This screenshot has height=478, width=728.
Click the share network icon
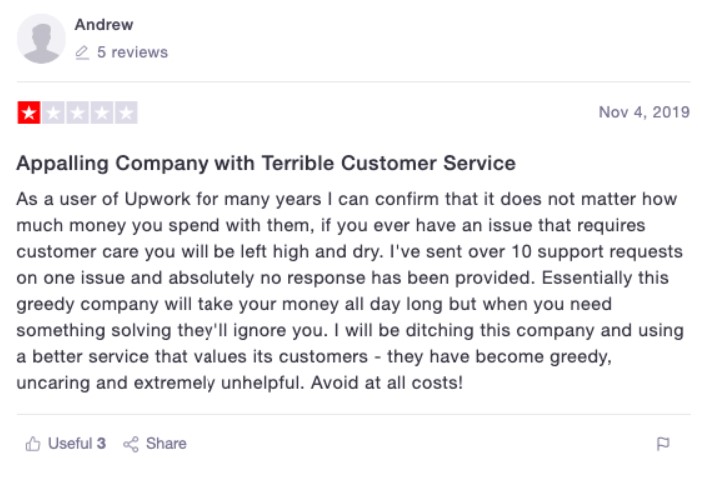pyautogui.click(x=131, y=444)
